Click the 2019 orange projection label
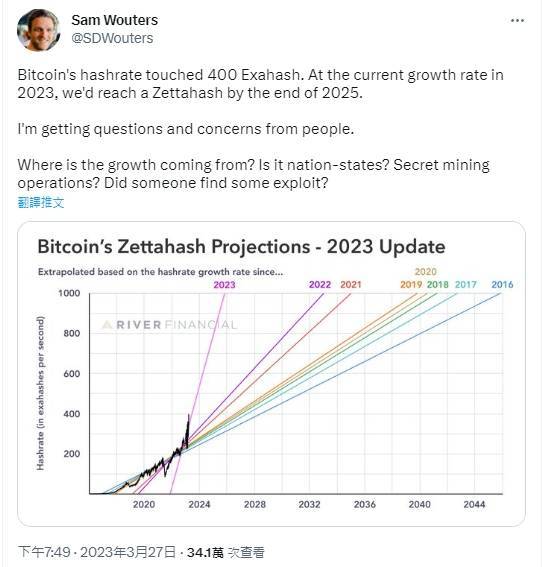Image resolution: width=542 pixels, height=567 pixels. (x=411, y=285)
